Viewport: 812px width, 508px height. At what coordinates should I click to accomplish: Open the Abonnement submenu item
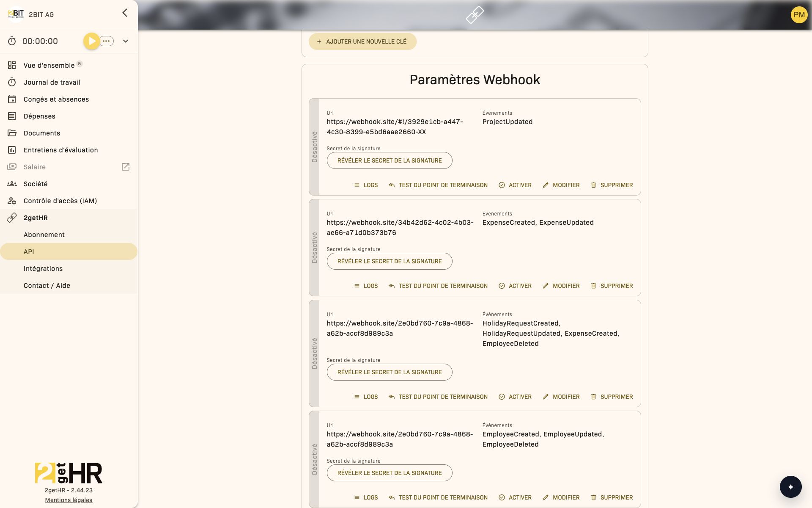click(69, 235)
